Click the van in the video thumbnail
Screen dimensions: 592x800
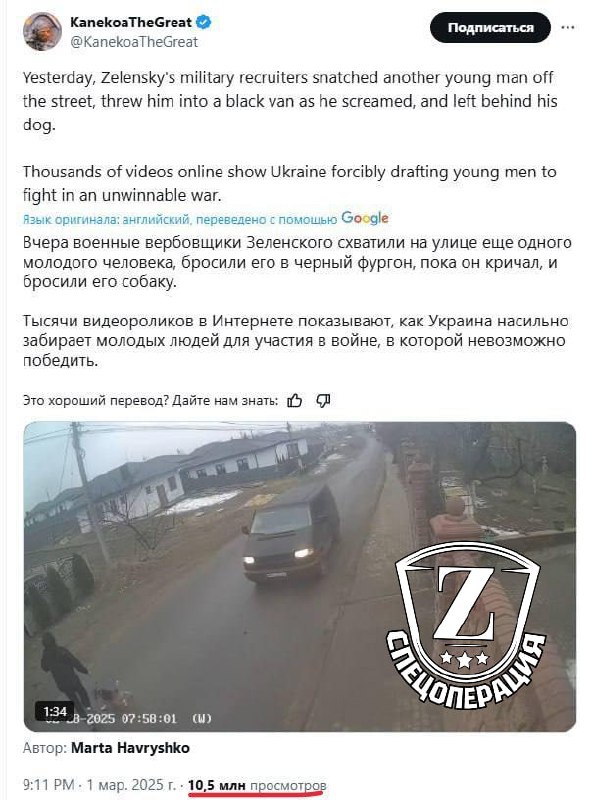pos(291,531)
